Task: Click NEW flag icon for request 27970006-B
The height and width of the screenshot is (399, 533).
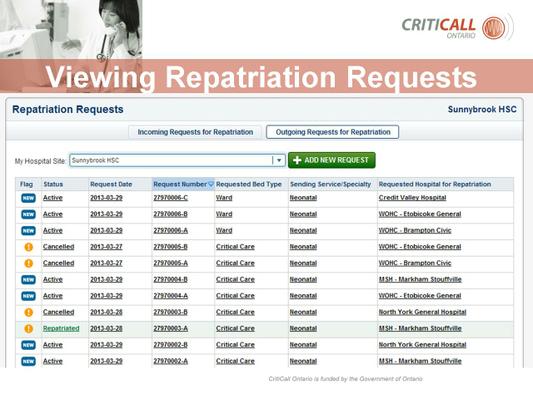Action: pos(28,214)
